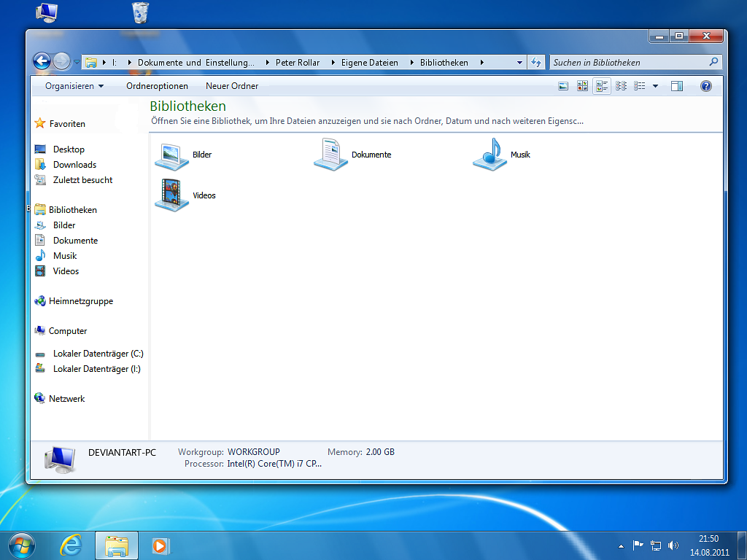Click the Windows Media Player taskbar icon

point(159,545)
